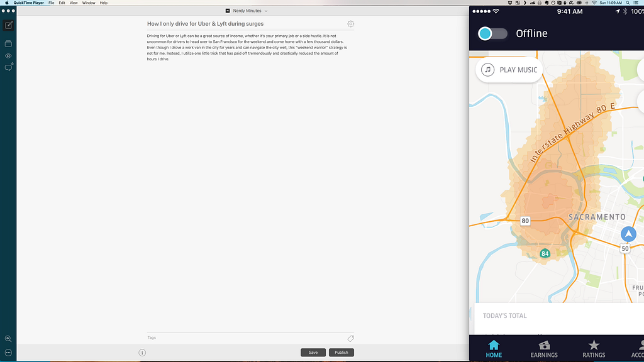
Task: Click the info circle icon
Action: 142,353
